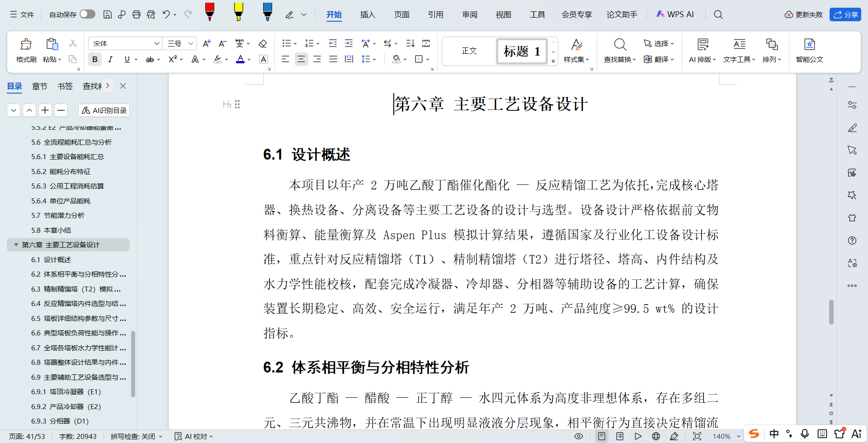The height and width of the screenshot is (443, 868).
Task: Toggle italic formatting
Action: 110,59
